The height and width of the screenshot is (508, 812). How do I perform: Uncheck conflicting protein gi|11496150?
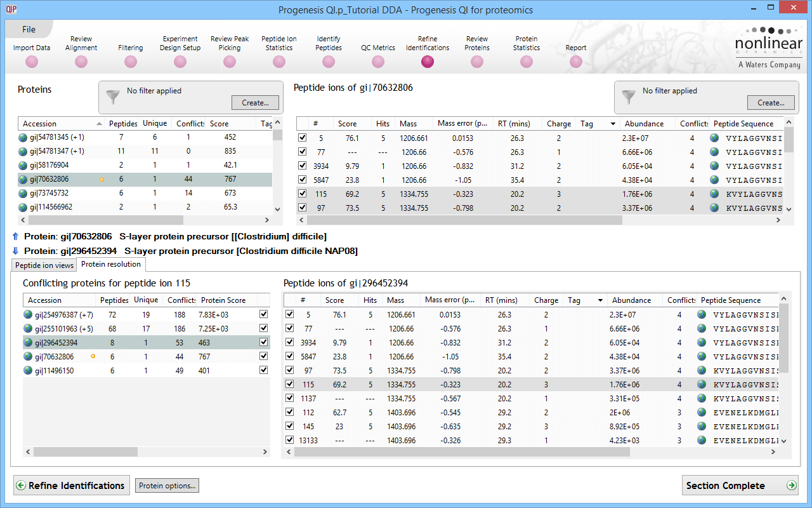(x=264, y=370)
